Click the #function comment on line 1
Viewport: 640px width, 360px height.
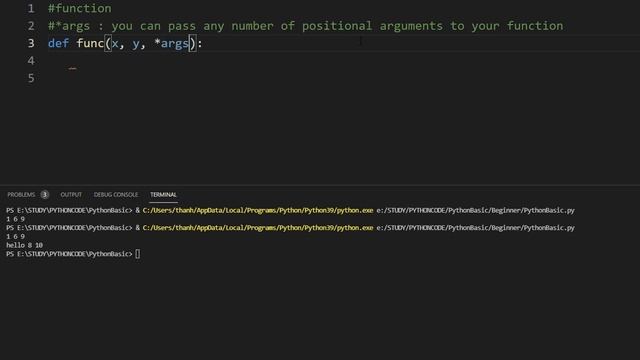tap(80, 9)
